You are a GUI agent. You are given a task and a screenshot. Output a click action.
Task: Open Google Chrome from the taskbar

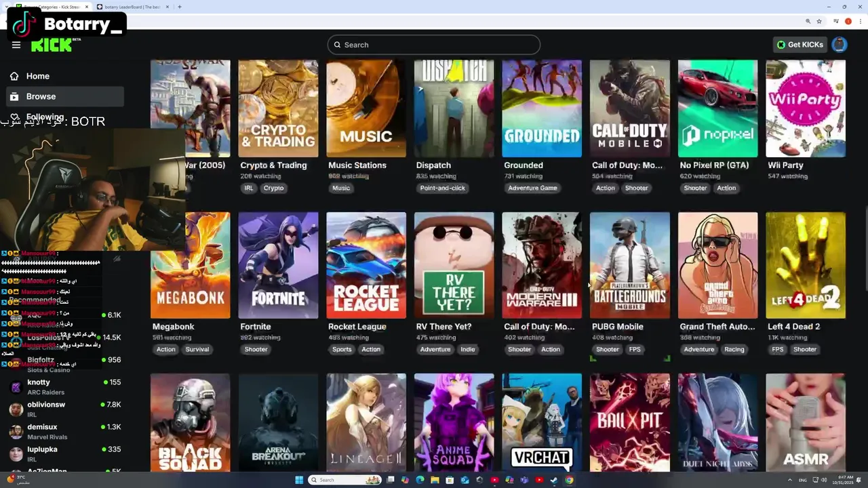pos(569,480)
